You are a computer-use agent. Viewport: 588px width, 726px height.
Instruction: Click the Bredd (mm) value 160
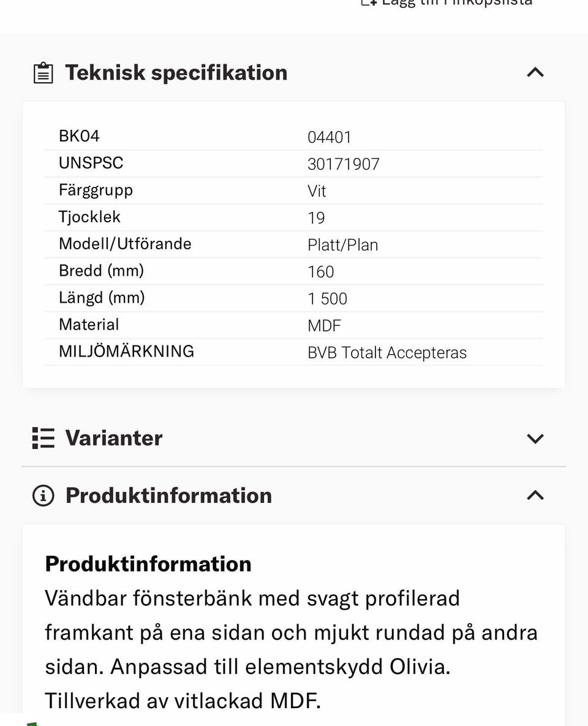coord(321,272)
